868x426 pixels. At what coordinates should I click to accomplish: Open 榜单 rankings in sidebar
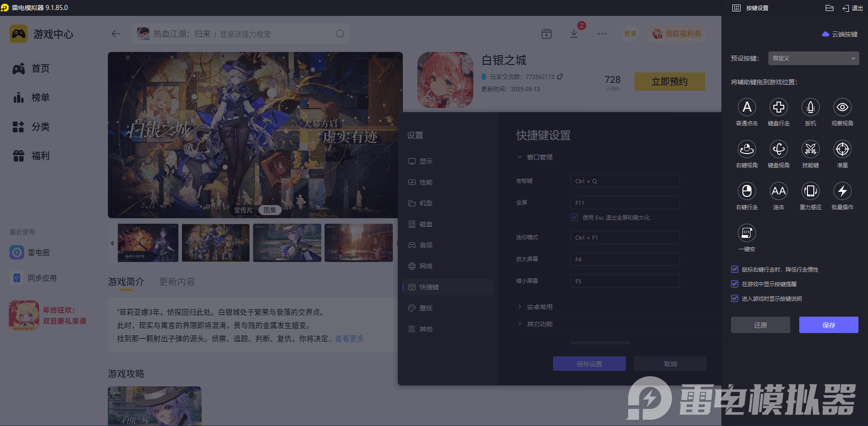click(x=31, y=98)
